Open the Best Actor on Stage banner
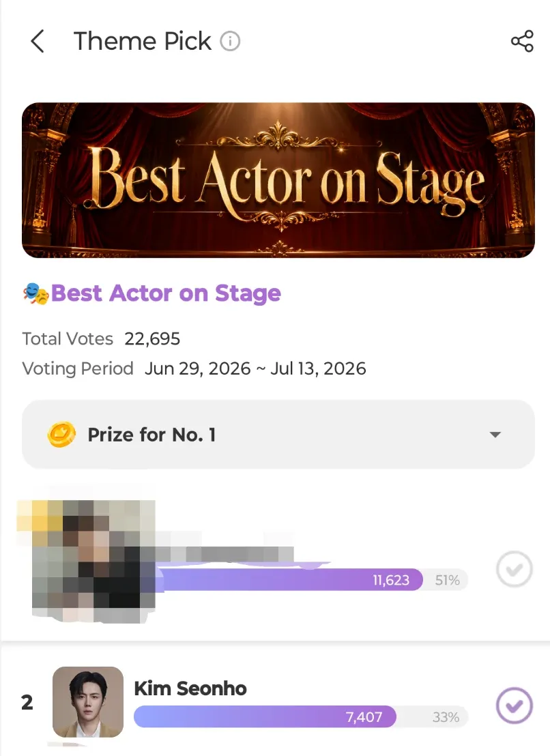550x756 pixels. 278,180
